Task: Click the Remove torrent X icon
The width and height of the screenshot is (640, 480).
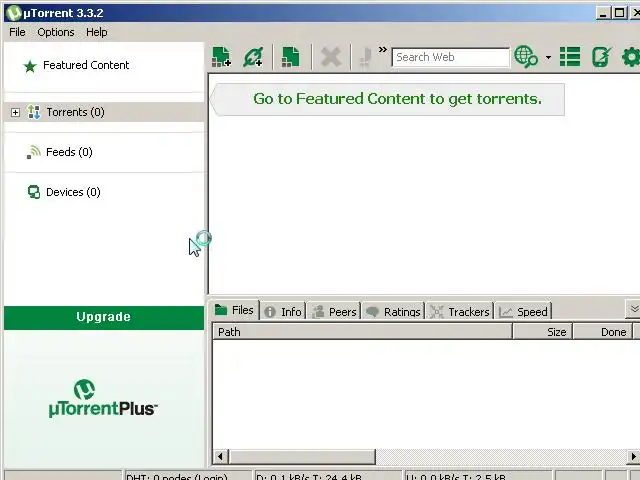Action: (331, 57)
